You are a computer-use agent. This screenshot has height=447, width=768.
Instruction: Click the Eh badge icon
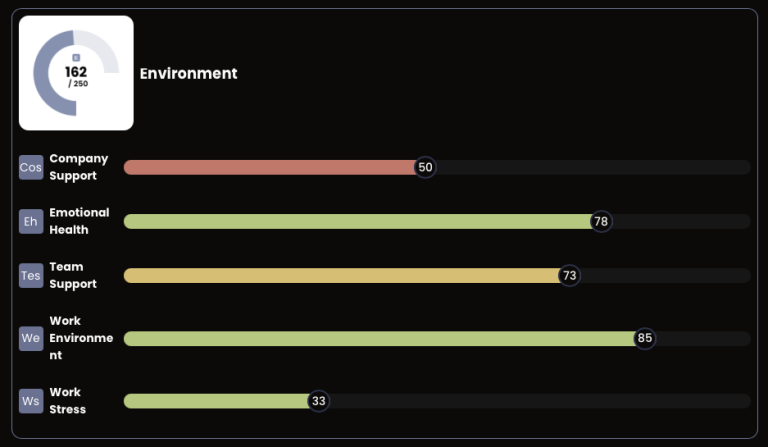[31, 221]
